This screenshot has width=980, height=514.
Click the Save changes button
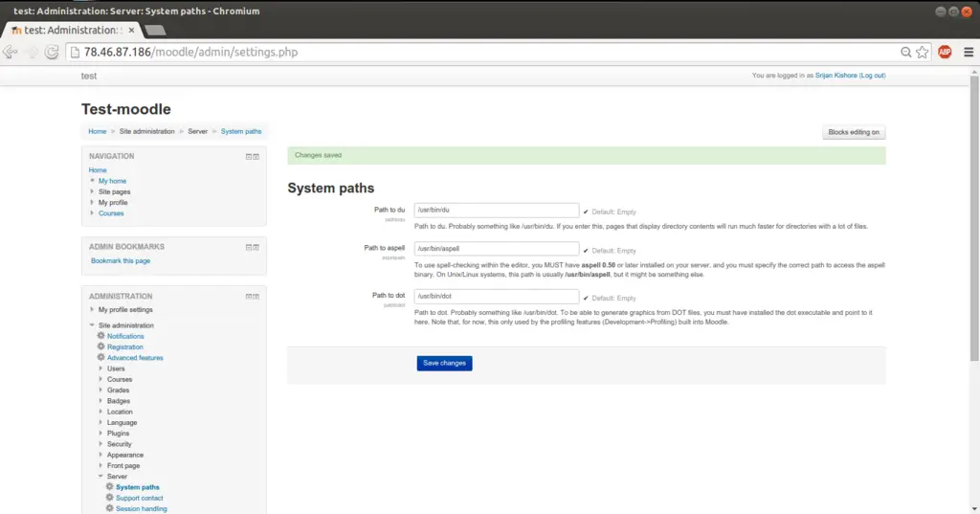point(444,364)
